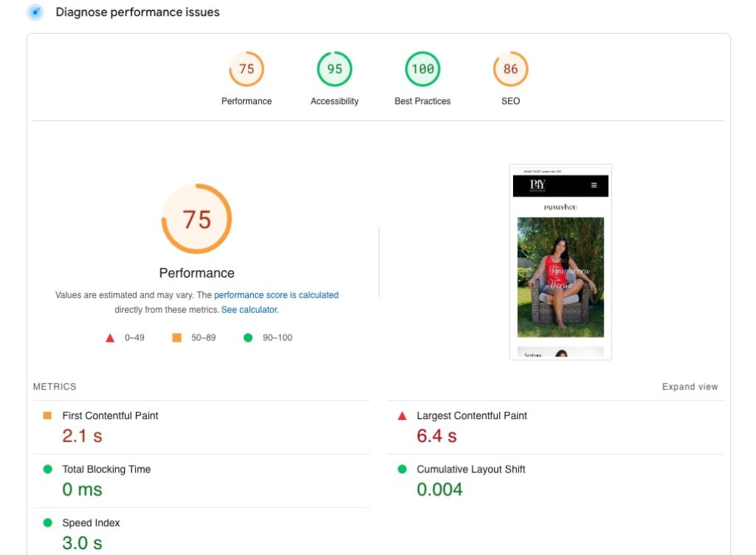Expand view of the metrics section
This screenshot has height=555, width=756.
click(690, 387)
